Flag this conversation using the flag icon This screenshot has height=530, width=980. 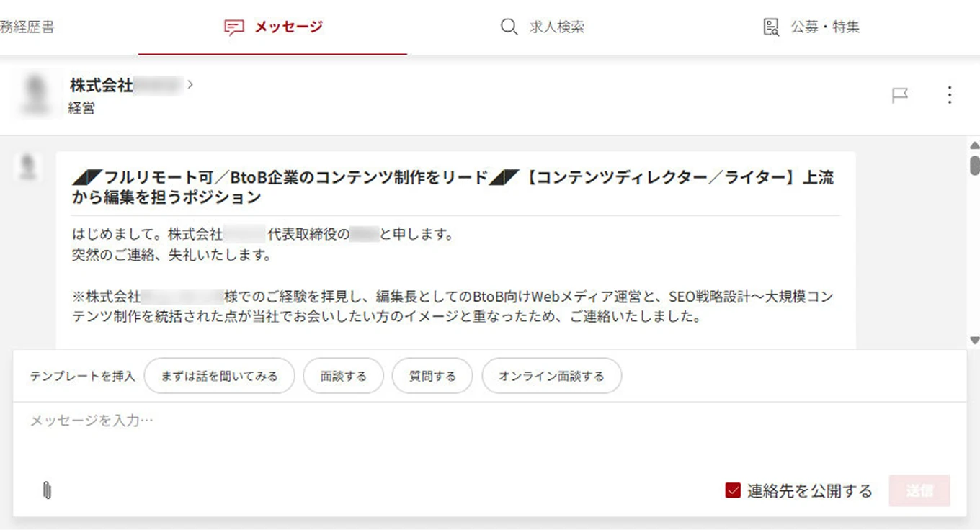900,94
